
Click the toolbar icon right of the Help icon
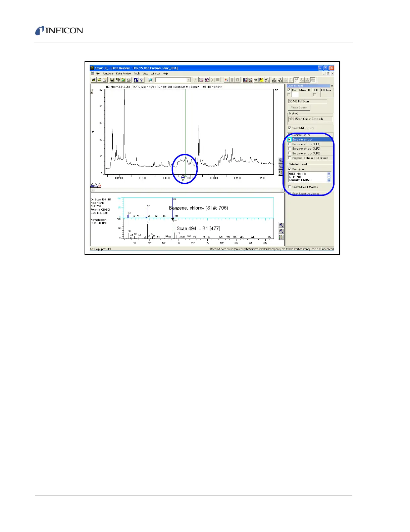pyautogui.click(x=150, y=80)
